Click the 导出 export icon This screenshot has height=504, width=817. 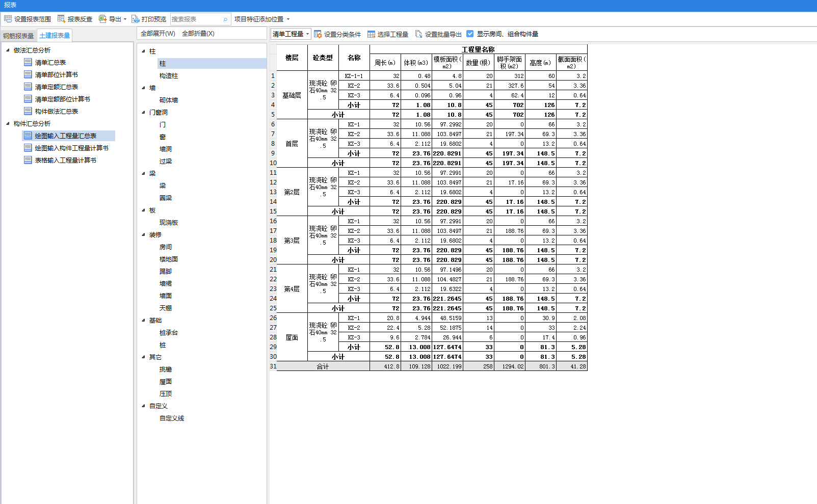point(102,19)
